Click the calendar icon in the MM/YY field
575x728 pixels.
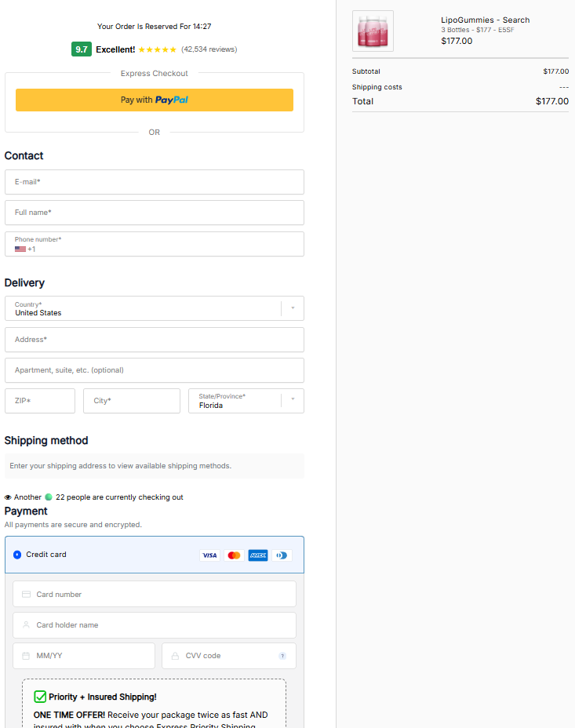point(26,656)
